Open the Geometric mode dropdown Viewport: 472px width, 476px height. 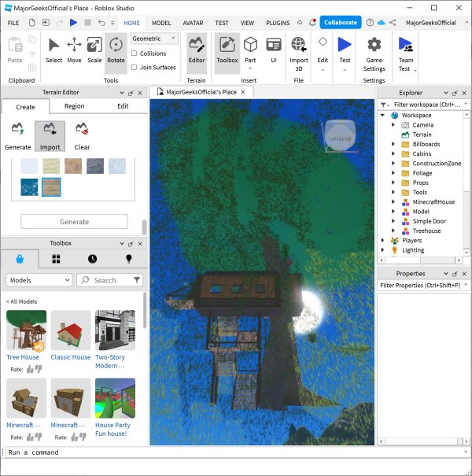click(x=154, y=38)
